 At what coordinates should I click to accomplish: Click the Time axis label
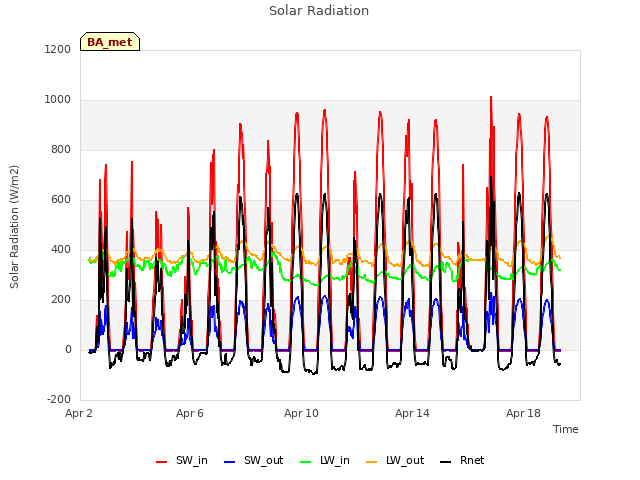coord(565,429)
